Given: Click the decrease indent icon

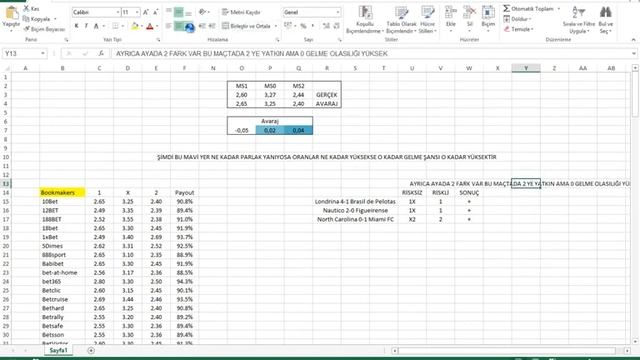Looking at the screenshot, I should [202, 26].
